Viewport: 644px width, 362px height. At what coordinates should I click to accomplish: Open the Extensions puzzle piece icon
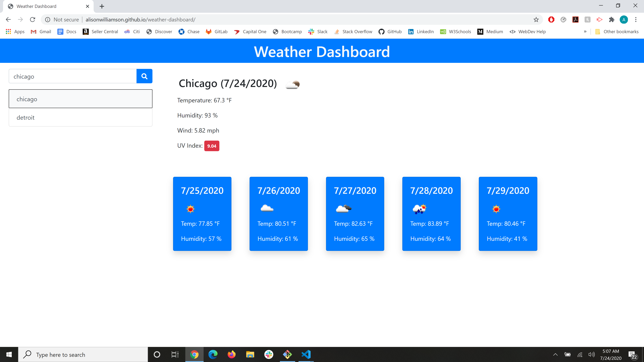(x=611, y=19)
